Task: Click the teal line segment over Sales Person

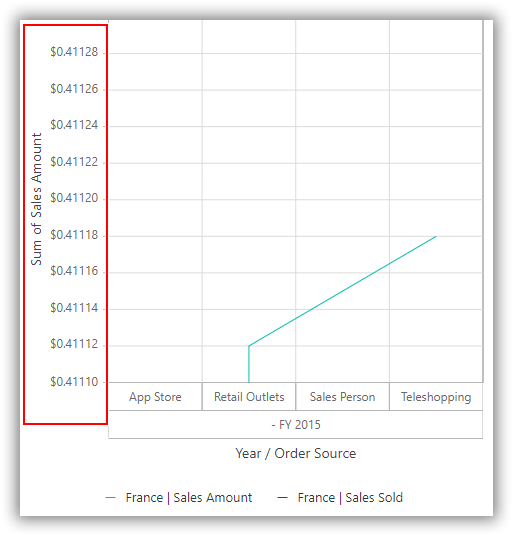Action: click(342, 291)
